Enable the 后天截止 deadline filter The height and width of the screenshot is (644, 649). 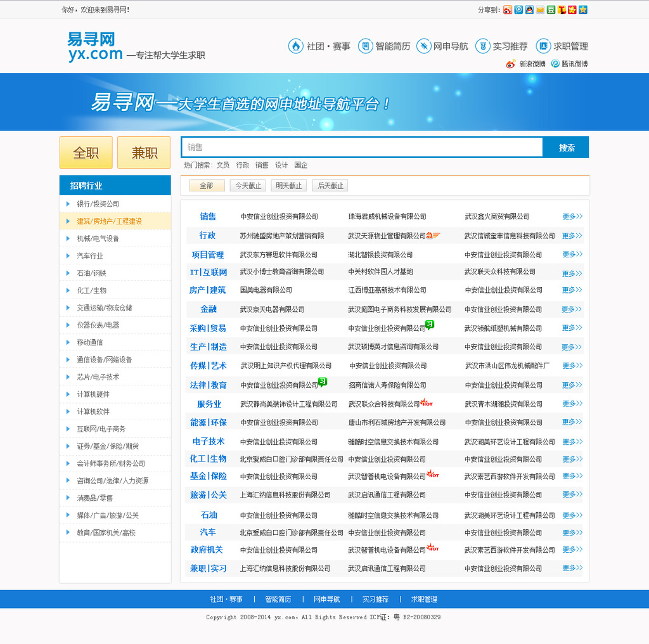(331, 185)
